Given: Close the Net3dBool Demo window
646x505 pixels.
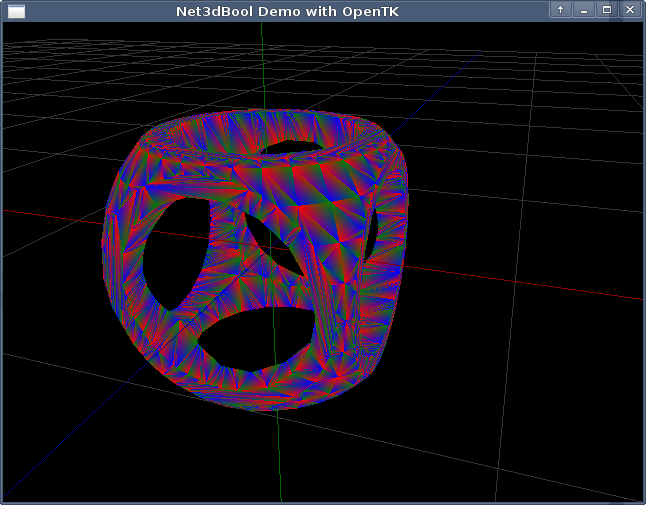Looking at the screenshot, I should pos(630,10).
